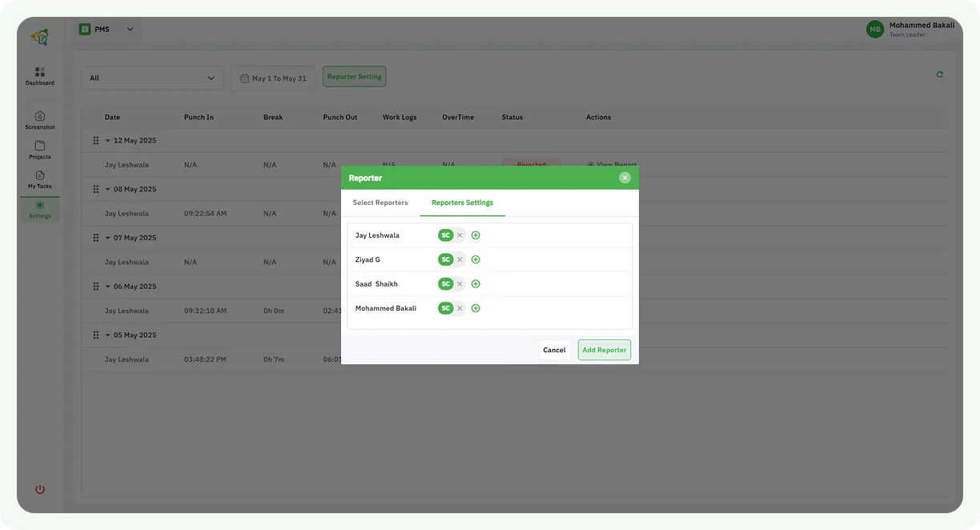Remove SC reporter from Ziyad G

[x=460, y=259]
